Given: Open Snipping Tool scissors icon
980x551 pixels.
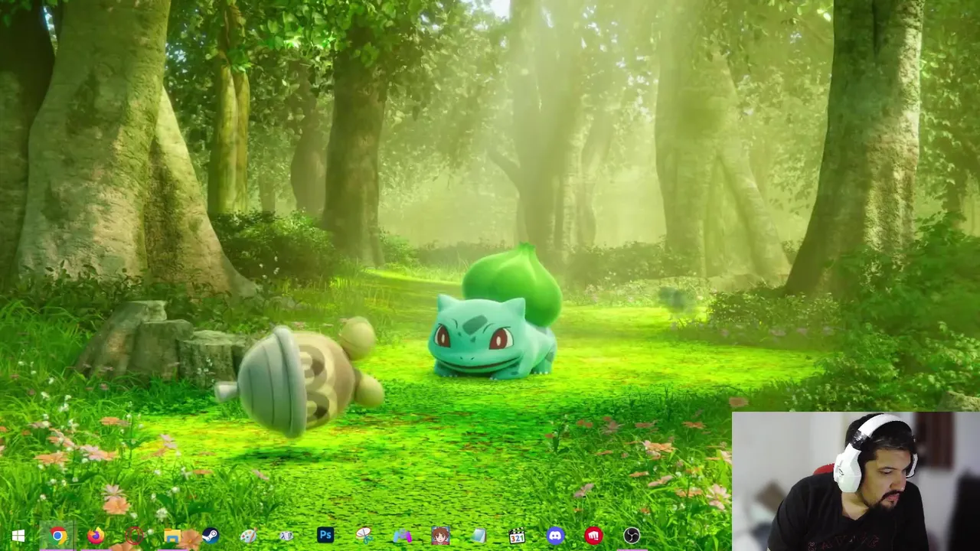Looking at the screenshot, I should pyautogui.click(x=364, y=536).
